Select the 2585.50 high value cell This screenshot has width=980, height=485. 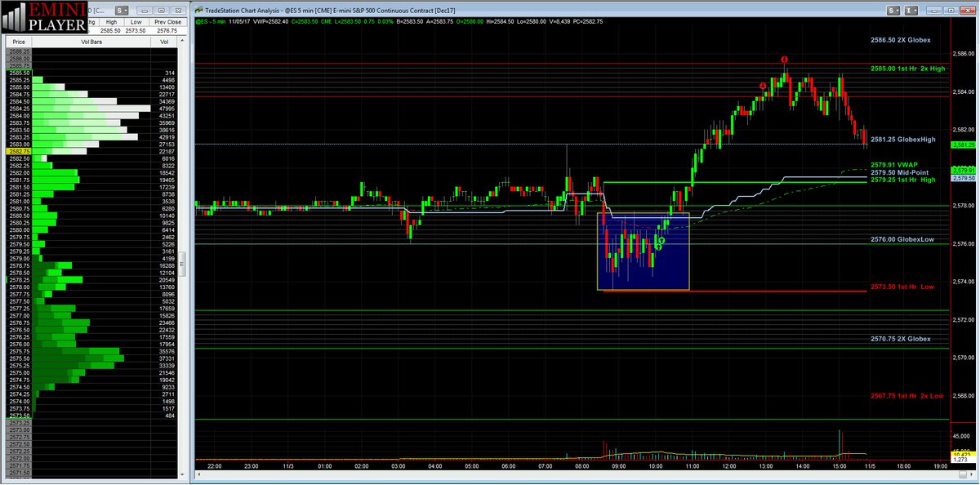[x=111, y=29]
